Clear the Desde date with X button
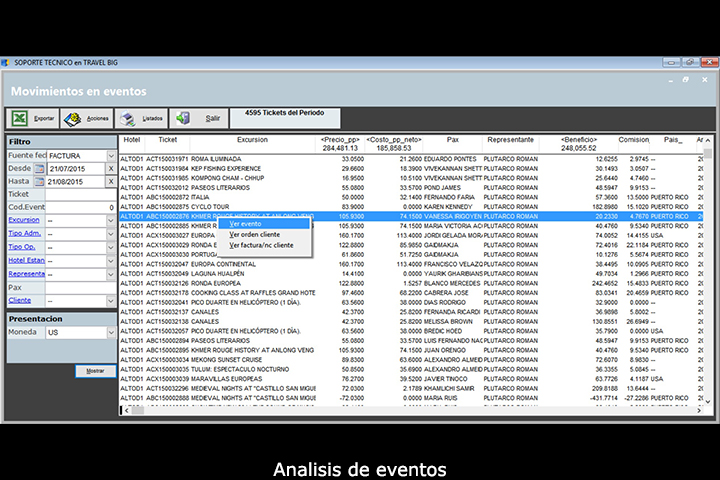720x480 pixels. click(111, 169)
